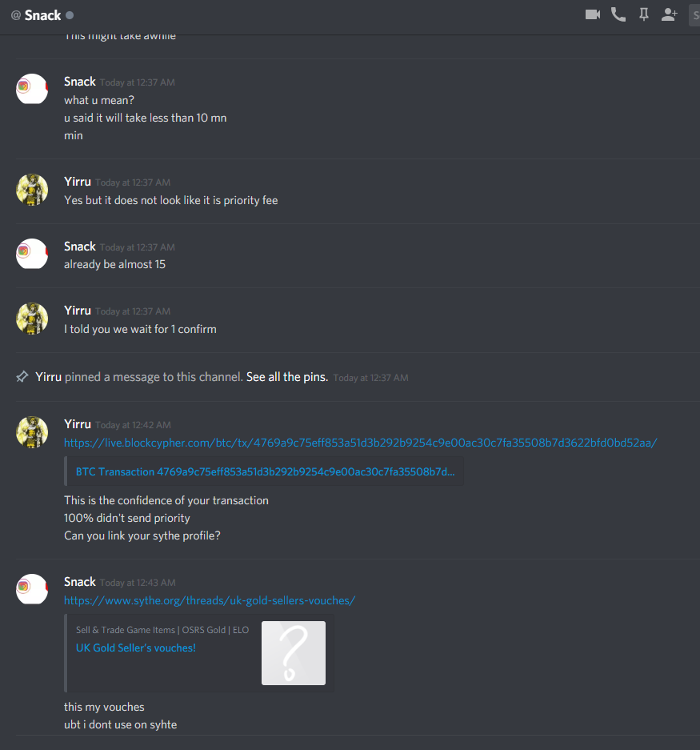700x750 pixels.
Task: Start a voice call with Snack
Action: point(618,15)
